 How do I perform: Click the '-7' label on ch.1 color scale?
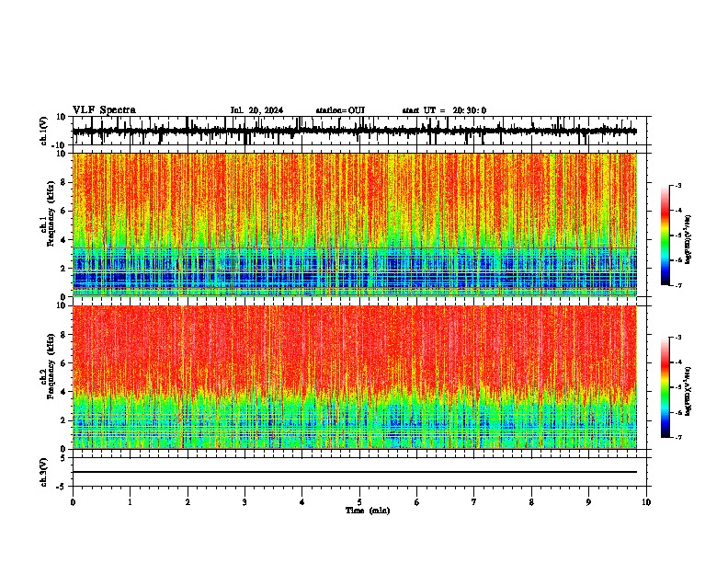tap(678, 285)
